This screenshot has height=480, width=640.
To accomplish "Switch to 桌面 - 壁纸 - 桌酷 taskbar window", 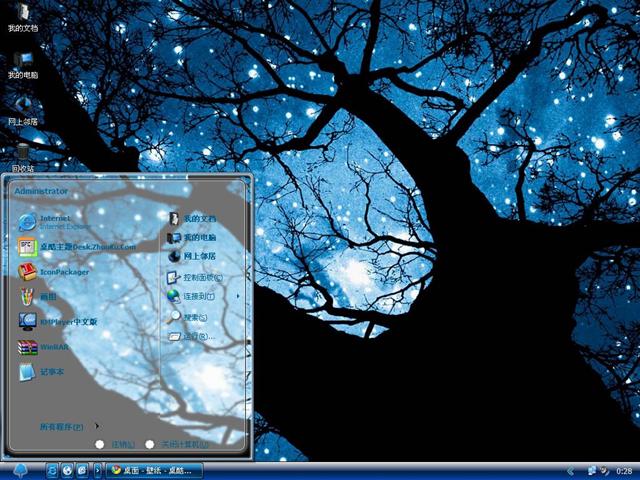I will [x=155, y=471].
